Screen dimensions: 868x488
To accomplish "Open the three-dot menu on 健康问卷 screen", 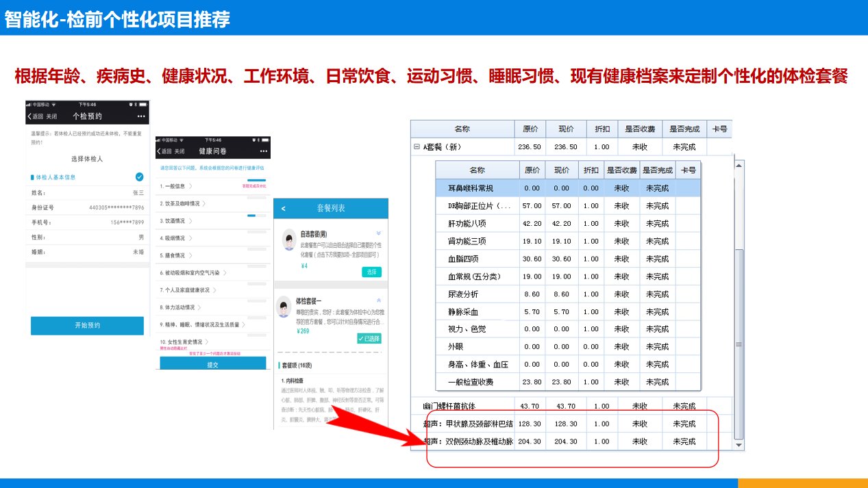I will pos(263,151).
